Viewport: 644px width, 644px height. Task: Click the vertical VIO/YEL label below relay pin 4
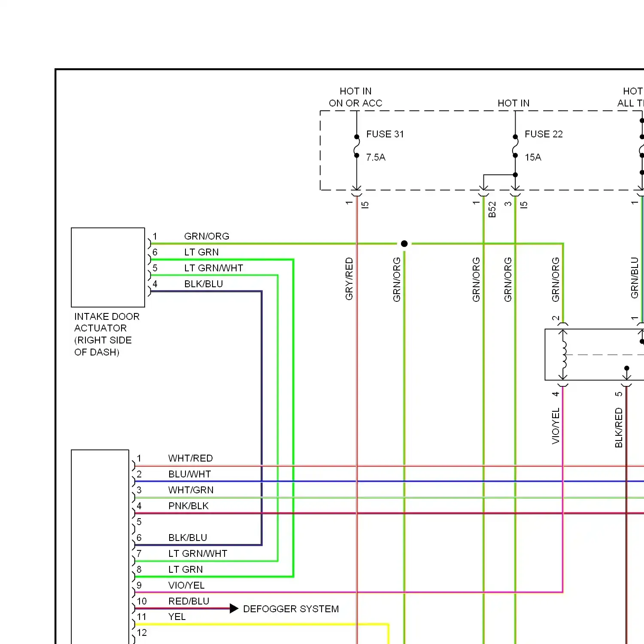(x=556, y=426)
